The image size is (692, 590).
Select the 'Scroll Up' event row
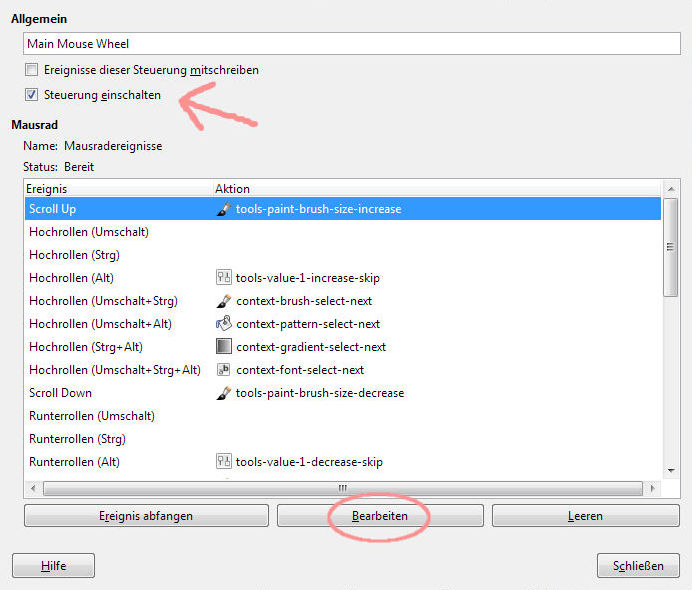click(343, 209)
